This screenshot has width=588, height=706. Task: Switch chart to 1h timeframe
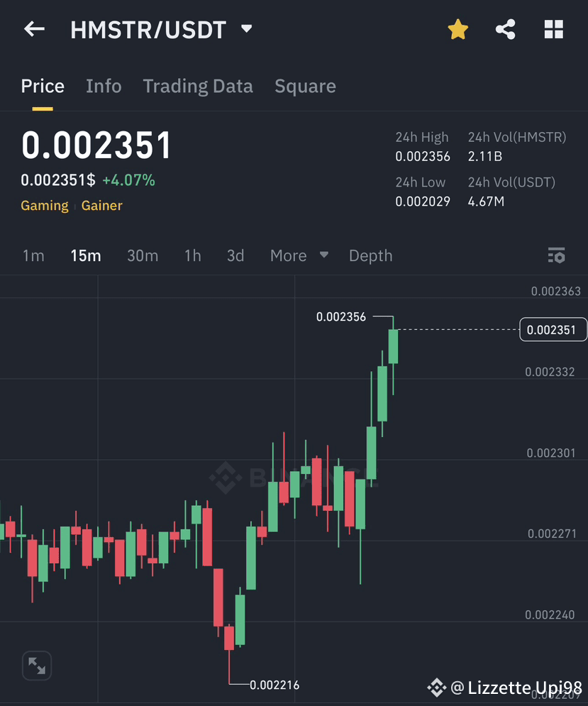pyautogui.click(x=192, y=255)
